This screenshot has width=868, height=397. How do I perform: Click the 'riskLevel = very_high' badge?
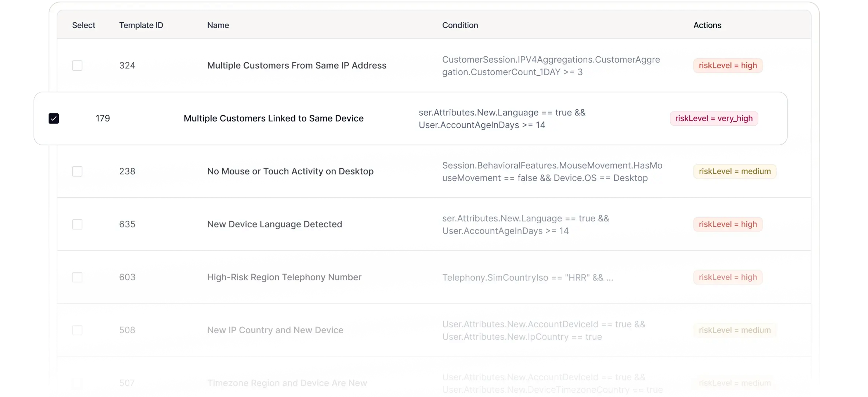[x=714, y=118]
